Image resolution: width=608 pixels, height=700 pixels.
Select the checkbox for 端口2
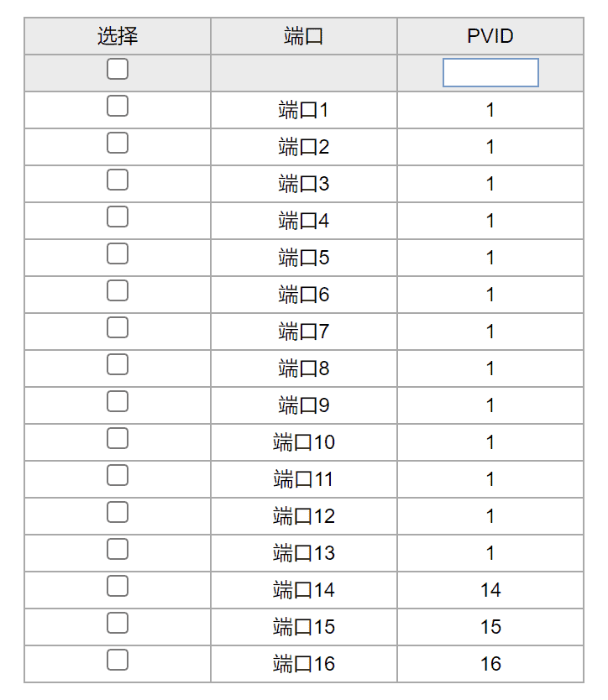pyautogui.click(x=118, y=144)
